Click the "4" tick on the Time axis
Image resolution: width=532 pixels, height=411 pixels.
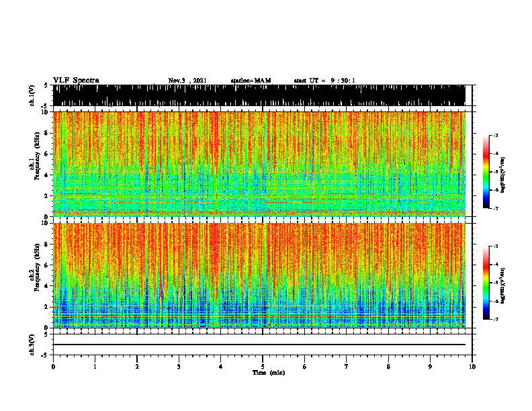(221, 367)
